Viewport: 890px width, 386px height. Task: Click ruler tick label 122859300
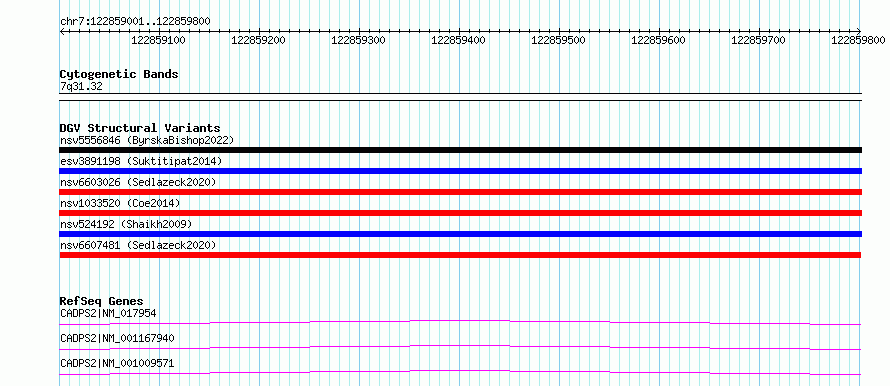click(358, 40)
